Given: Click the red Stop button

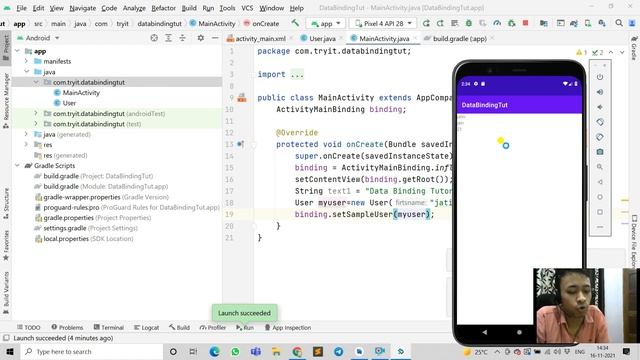Looking at the screenshot, I should [x=525, y=23].
